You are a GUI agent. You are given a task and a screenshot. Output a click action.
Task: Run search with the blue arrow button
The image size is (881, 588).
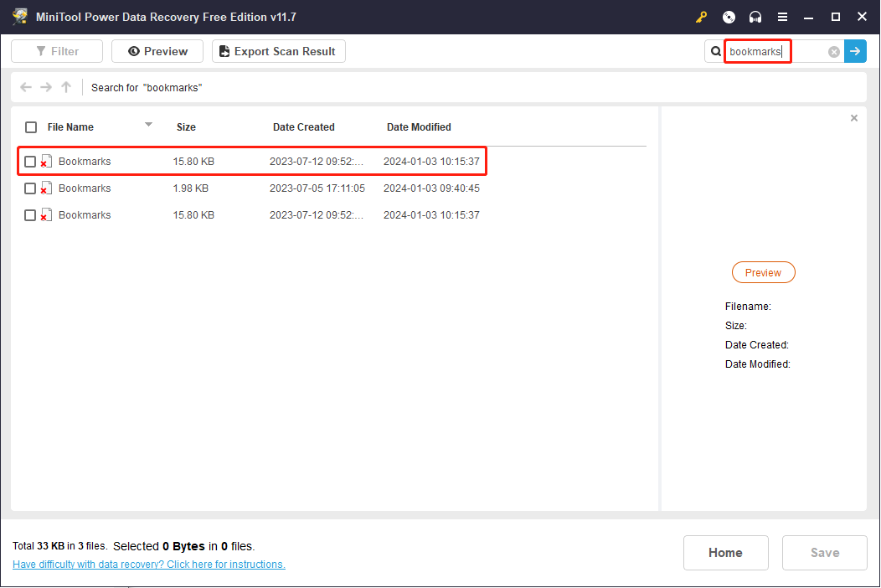pyautogui.click(x=855, y=51)
